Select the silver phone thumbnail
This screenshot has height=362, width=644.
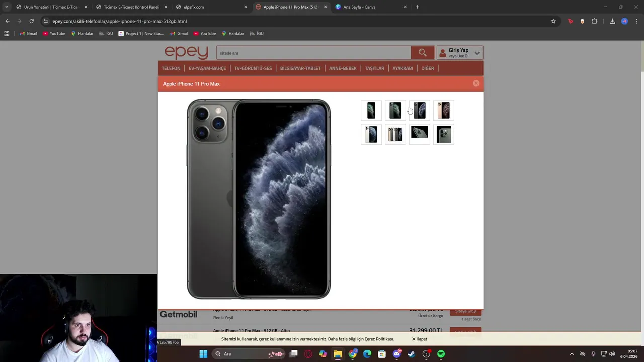(371, 134)
